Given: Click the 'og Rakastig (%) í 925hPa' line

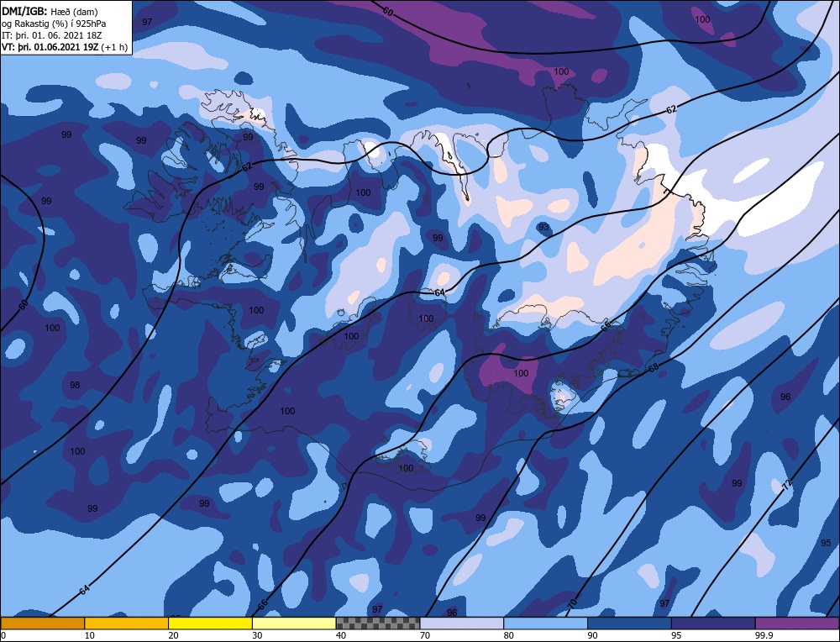Looking at the screenshot, I should pos(54,24).
